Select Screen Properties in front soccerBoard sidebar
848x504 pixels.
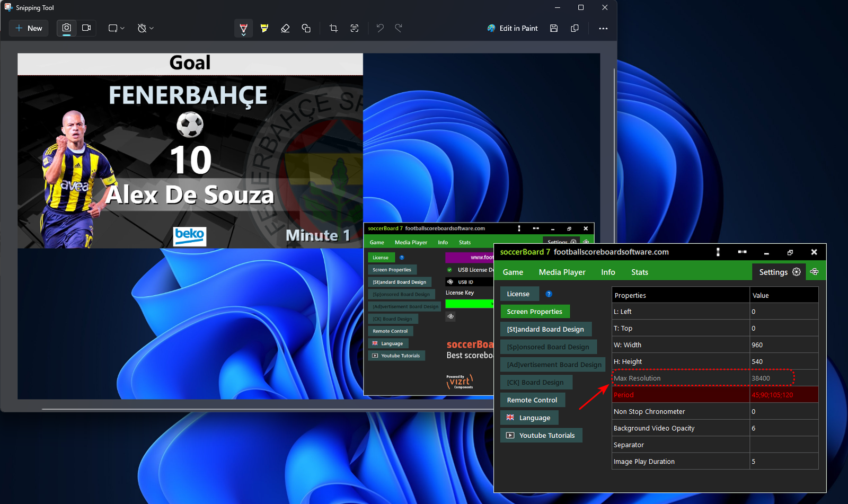point(535,312)
